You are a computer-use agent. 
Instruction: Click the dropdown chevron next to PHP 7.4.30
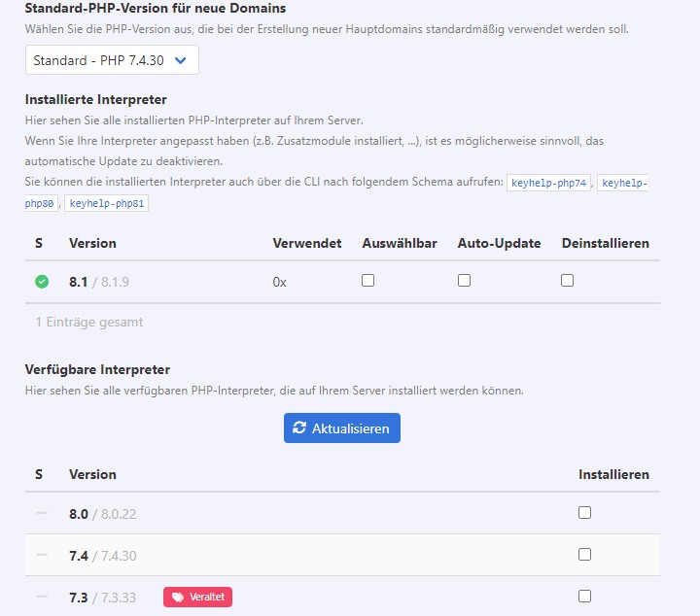[x=180, y=60]
